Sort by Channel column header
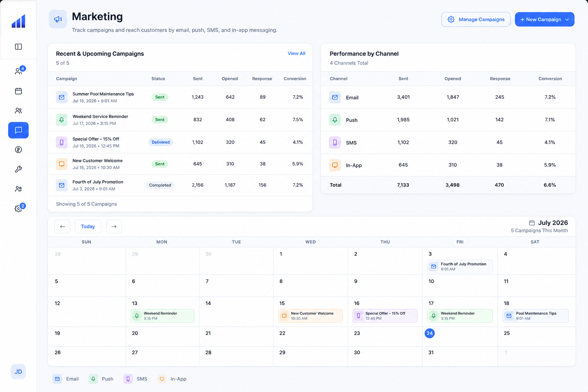Viewport: 588px width, 392px height. 338,79
